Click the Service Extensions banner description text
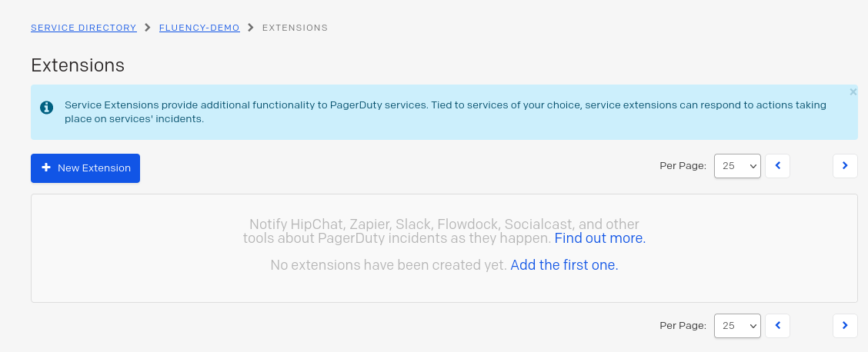The width and height of the screenshot is (868, 352). (x=445, y=111)
